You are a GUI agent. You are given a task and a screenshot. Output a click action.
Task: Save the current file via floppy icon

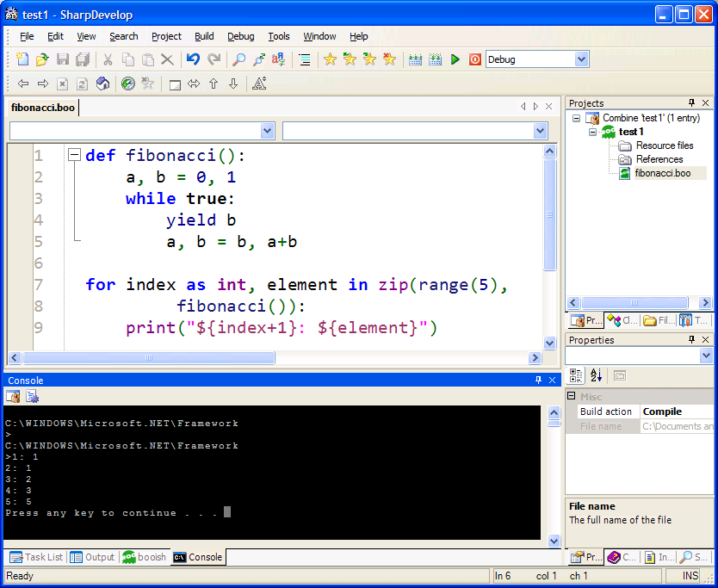pyautogui.click(x=62, y=59)
